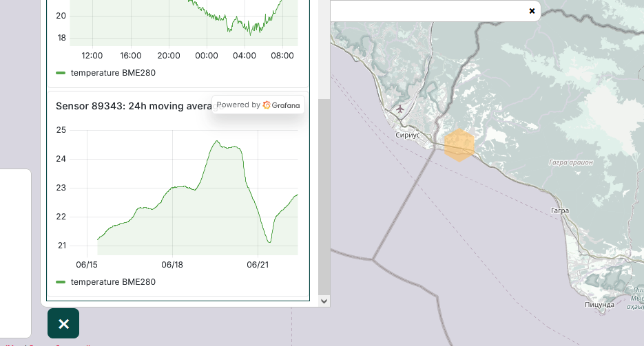Image resolution: width=644 pixels, height=346 pixels.
Task: Toggle temperature BME280 legend in 24h average chart
Action: [105, 281]
